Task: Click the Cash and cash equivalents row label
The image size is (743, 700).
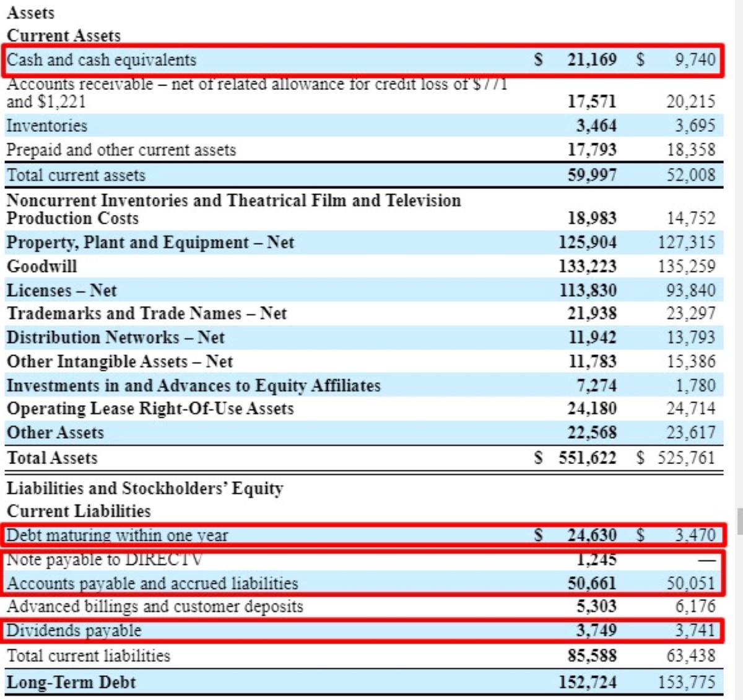Action: [x=102, y=60]
